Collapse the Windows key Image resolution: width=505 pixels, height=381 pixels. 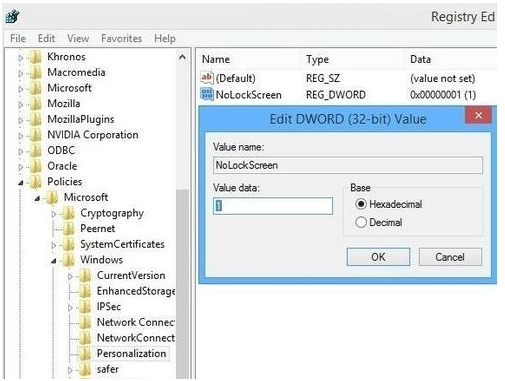(x=54, y=261)
